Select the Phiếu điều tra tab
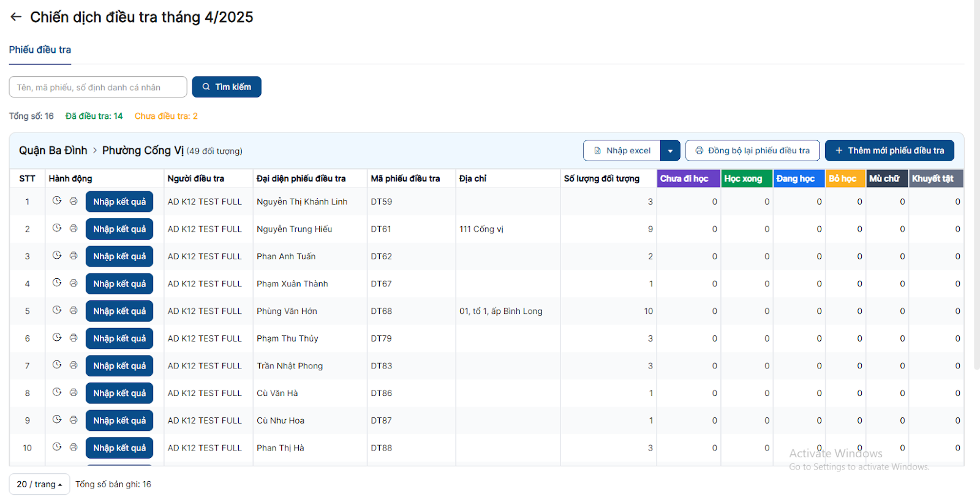980x499 pixels. point(40,50)
